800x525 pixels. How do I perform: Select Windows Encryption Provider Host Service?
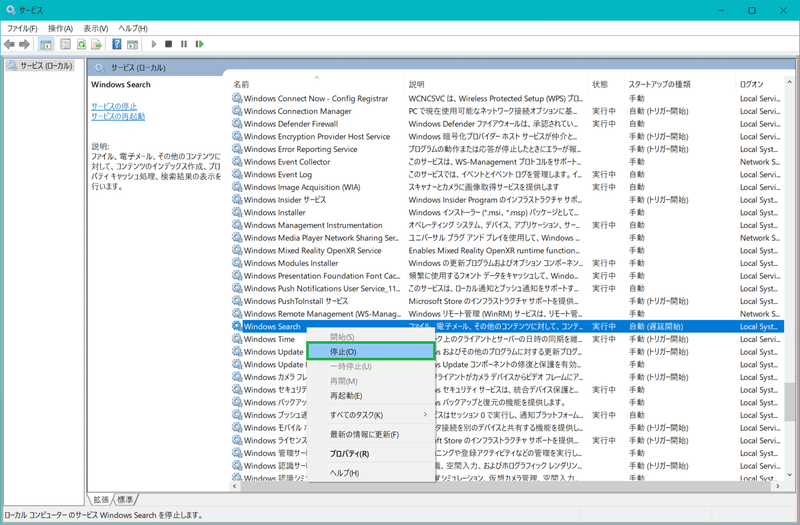(x=508, y=136)
